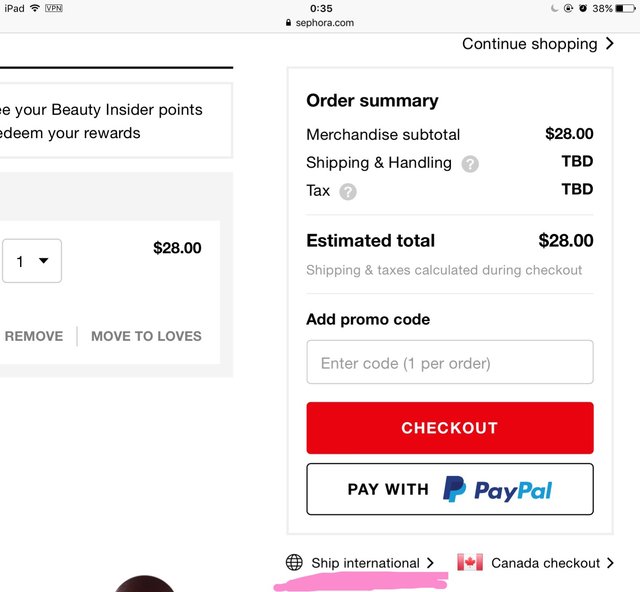Tap the lock icon beside sephora.com

[x=288, y=23]
